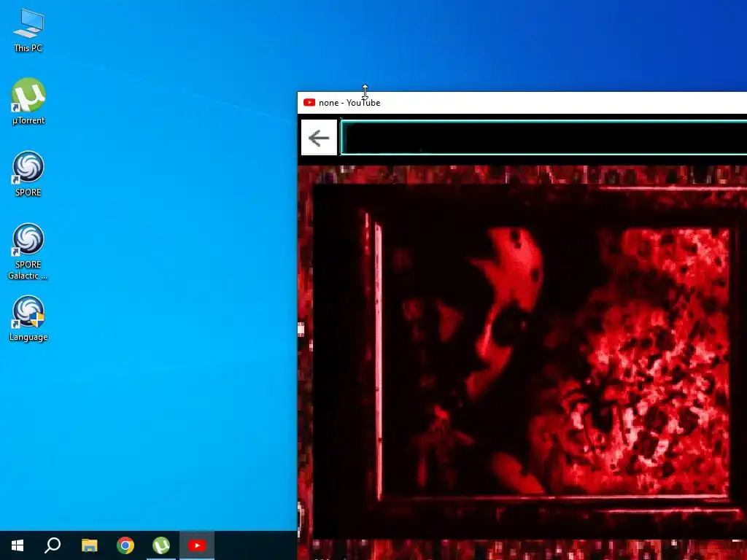Screen dimensions: 747x560
Task: Select the µTorrent desktop shortcut
Action: pos(28,101)
